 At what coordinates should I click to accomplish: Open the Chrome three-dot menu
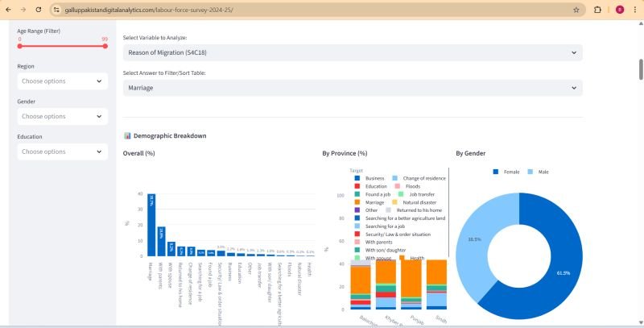coord(635,10)
